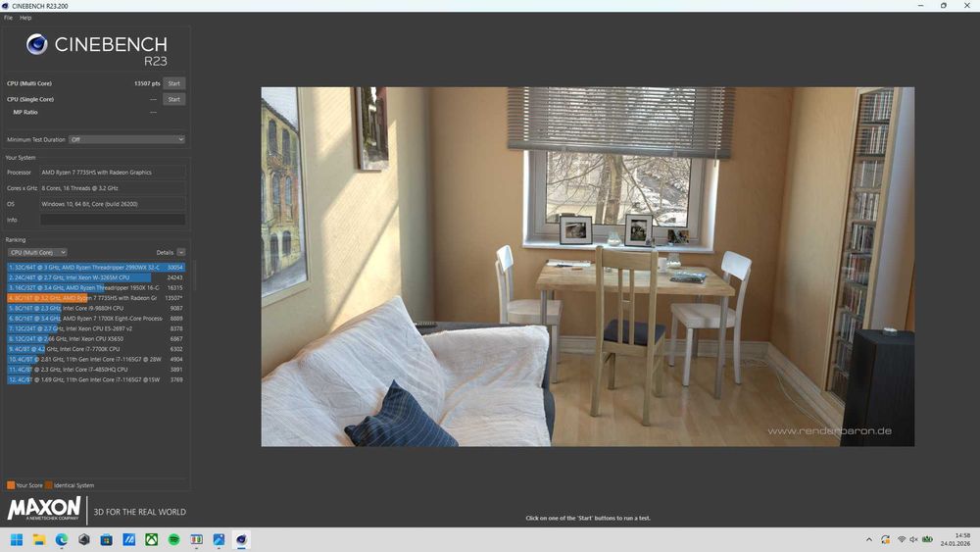Click the rendered room preview image
Viewport: 980px width, 552px height.
(x=587, y=267)
